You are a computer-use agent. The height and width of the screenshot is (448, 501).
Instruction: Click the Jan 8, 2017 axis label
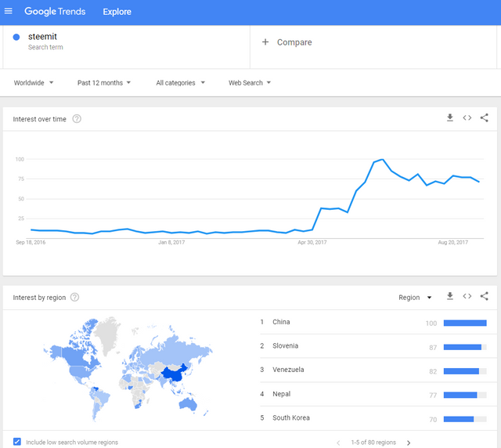coord(171,242)
